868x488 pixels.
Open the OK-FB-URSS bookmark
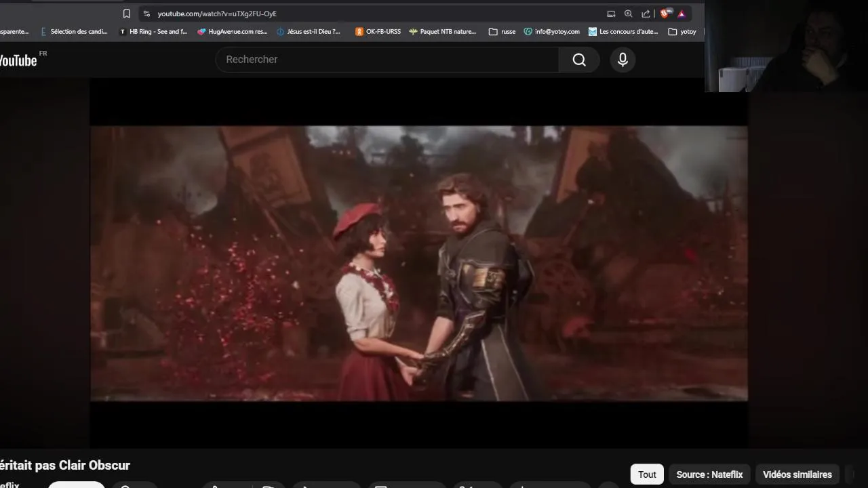378,31
